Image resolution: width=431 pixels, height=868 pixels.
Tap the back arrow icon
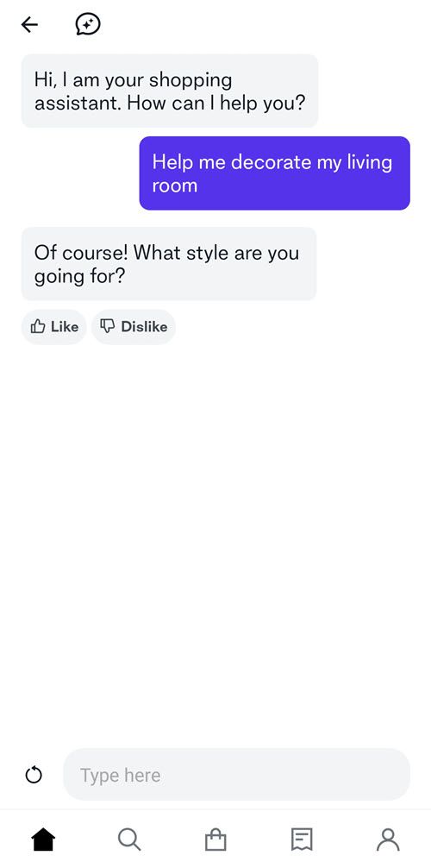(x=29, y=24)
